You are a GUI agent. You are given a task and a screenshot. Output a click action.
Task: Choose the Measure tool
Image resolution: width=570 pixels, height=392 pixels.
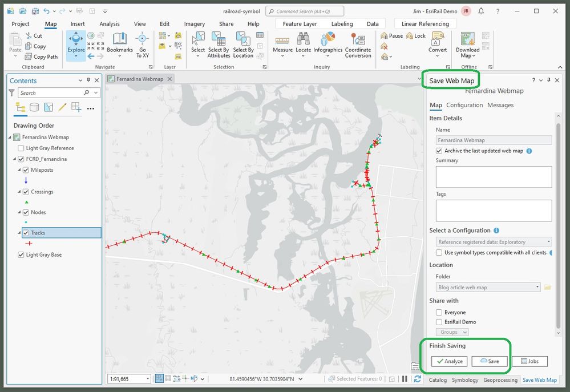[282, 45]
